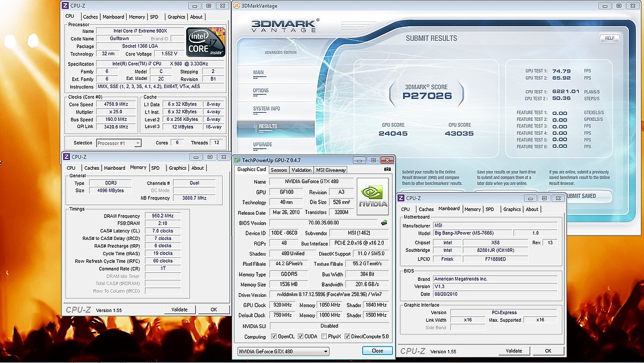Click the CPU score value 43035
Viewport: 644px width, 363px height.
point(459,133)
